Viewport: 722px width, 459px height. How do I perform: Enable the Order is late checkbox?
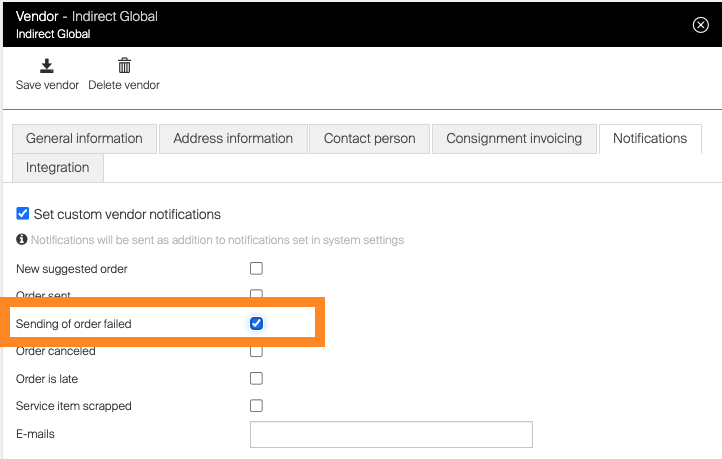tap(256, 379)
